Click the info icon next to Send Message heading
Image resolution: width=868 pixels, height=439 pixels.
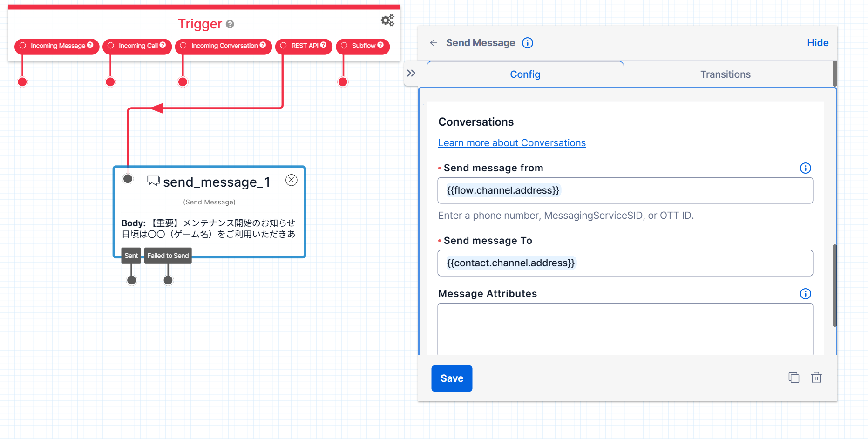click(528, 42)
